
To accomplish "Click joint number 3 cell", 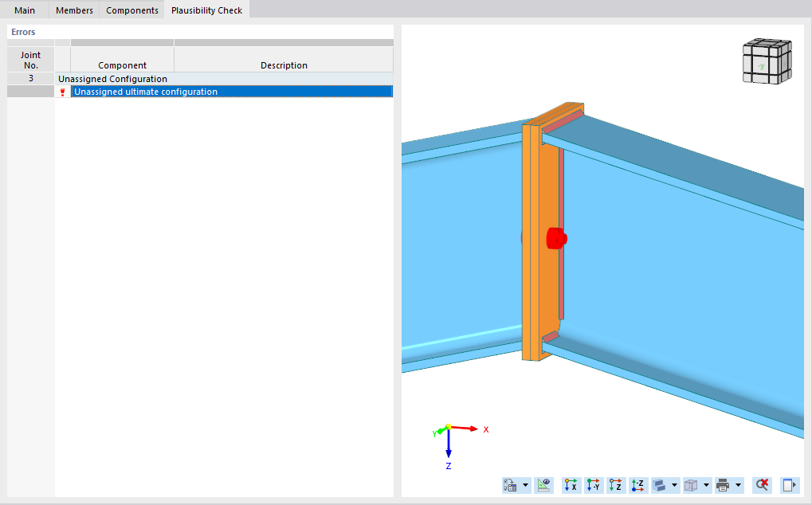I will click(30, 78).
